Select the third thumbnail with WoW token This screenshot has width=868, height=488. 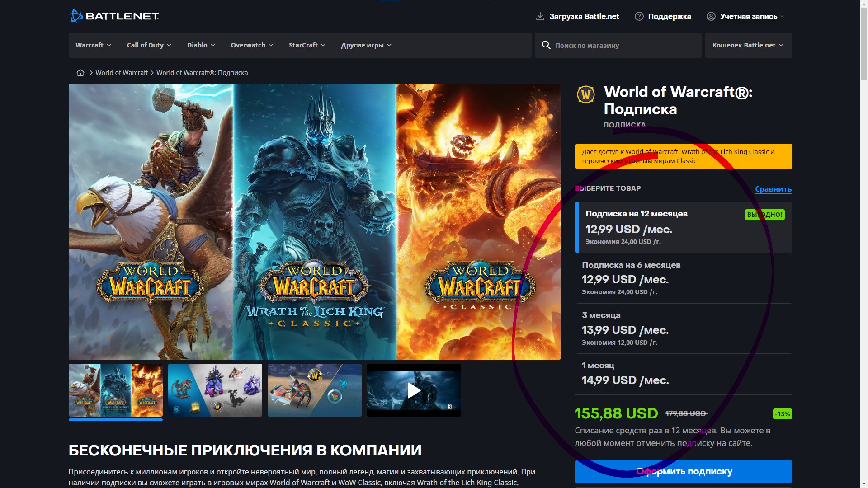315,390
